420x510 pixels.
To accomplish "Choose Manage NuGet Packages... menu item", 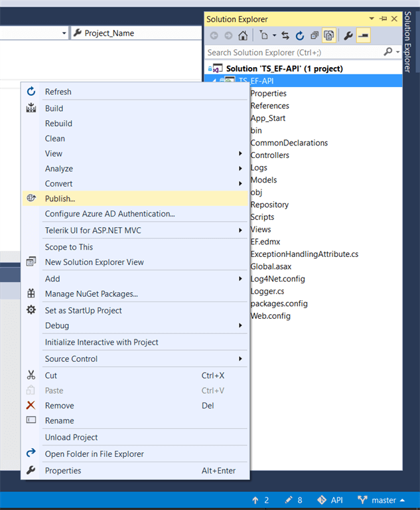I will (x=91, y=294).
